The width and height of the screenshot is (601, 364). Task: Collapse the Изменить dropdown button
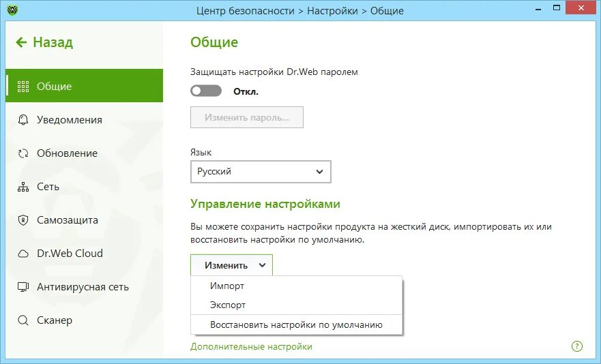point(231,265)
